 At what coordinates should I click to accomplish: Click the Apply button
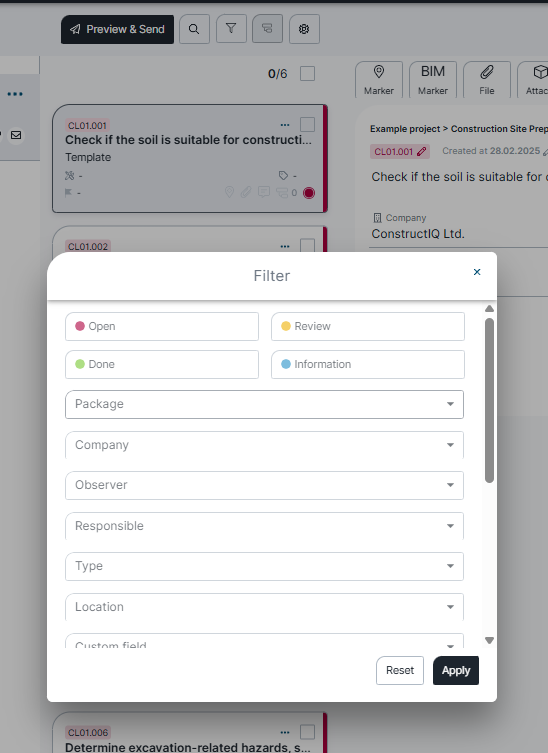click(456, 670)
